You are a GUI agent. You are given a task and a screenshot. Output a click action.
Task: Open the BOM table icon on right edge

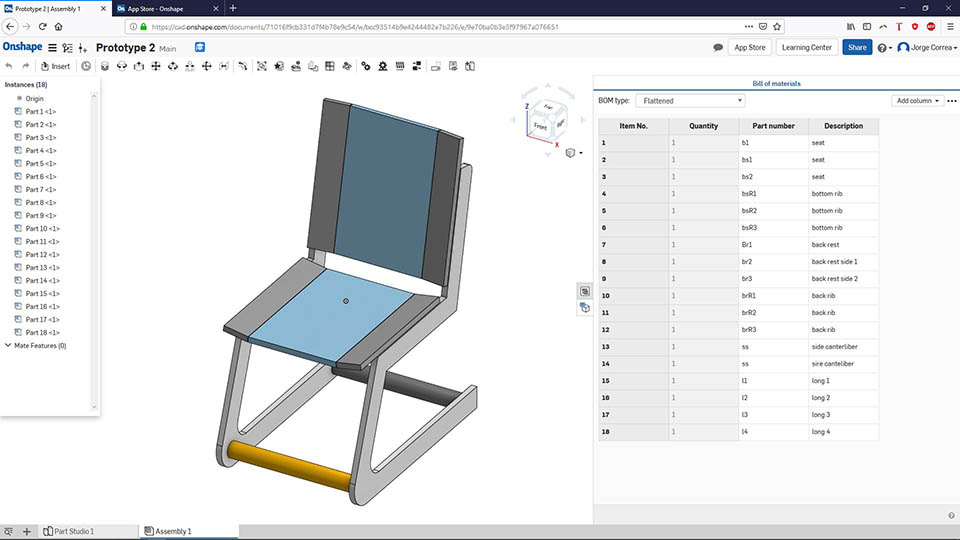pos(585,291)
